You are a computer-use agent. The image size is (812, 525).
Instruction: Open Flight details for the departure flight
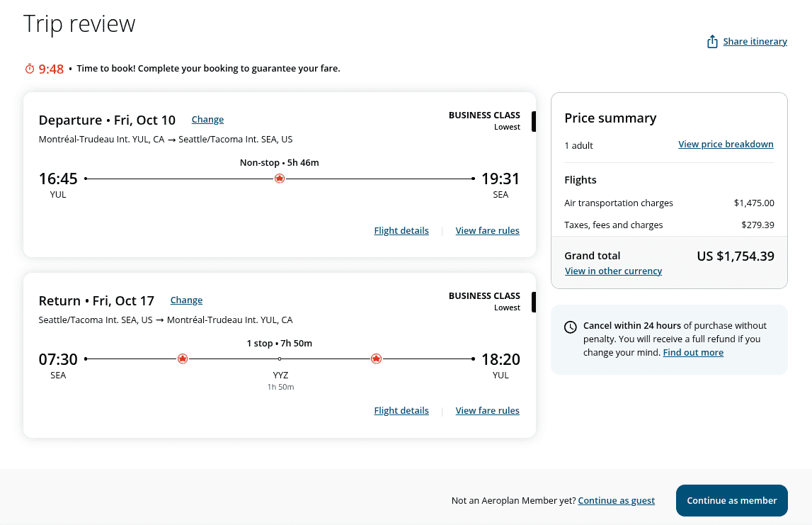pyautogui.click(x=401, y=230)
